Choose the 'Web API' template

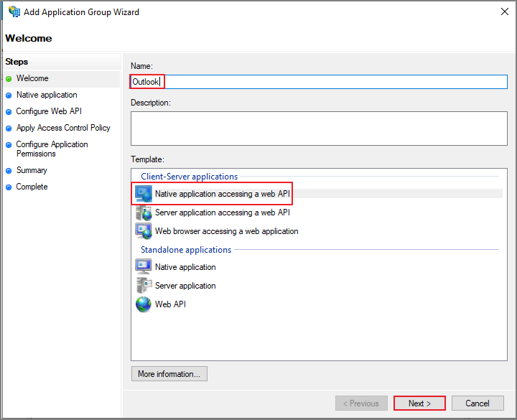[x=170, y=304]
